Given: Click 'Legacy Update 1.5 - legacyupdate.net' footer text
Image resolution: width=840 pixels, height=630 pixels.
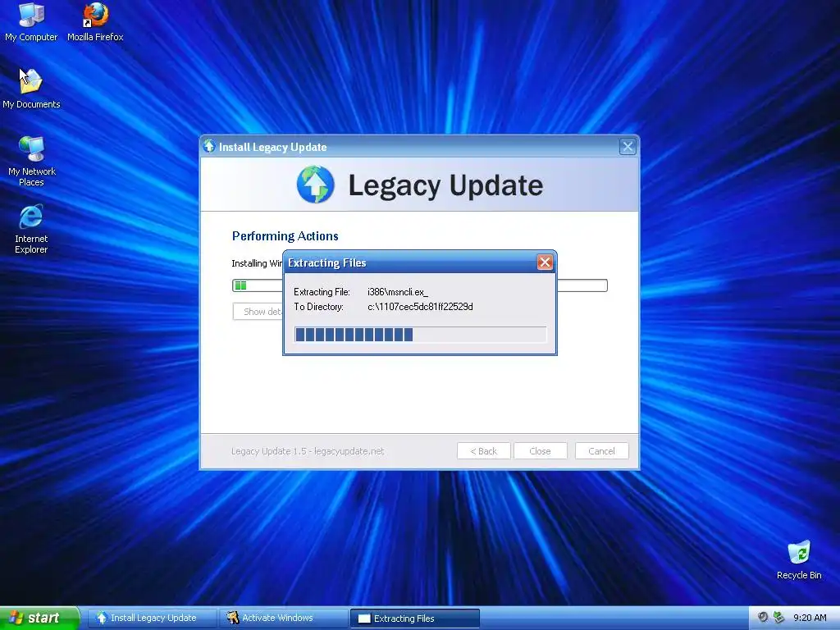Looking at the screenshot, I should (x=308, y=451).
